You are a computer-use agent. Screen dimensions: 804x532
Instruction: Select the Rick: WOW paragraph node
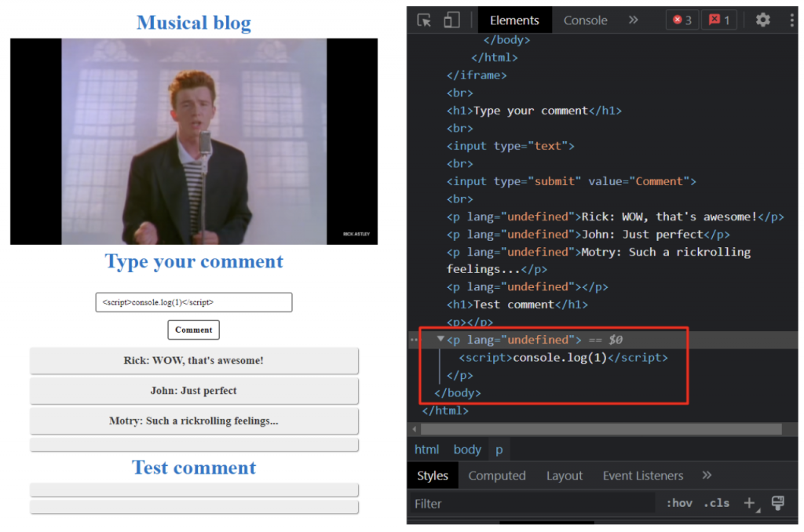(x=615, y=217)
